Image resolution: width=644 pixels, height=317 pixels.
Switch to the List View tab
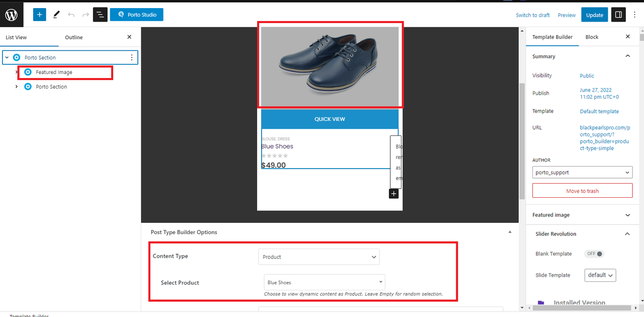click(x=16, y=37)
